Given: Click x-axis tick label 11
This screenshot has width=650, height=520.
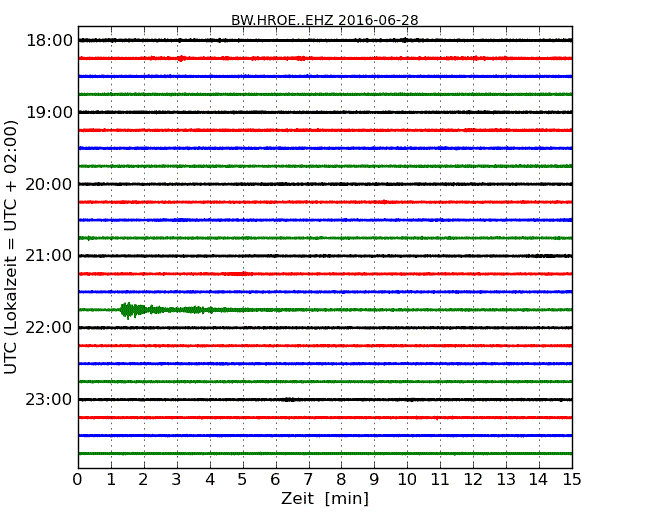Looking at the screenshot, I should pos(440,480).
